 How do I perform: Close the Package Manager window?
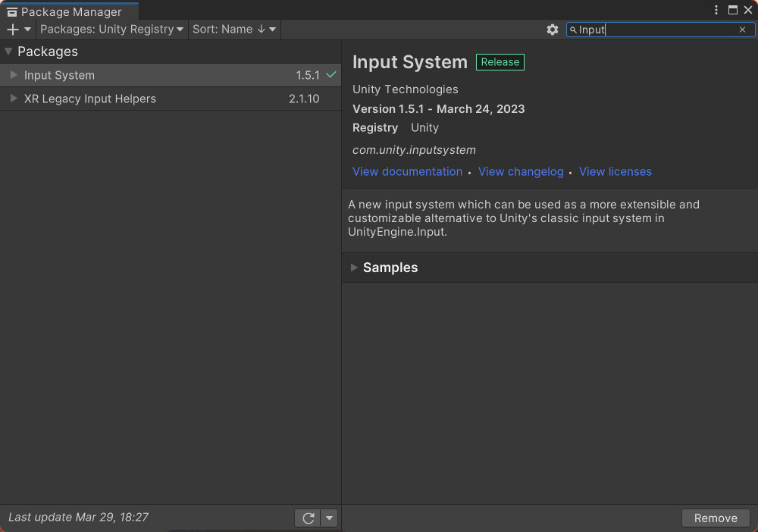[748, 10]
